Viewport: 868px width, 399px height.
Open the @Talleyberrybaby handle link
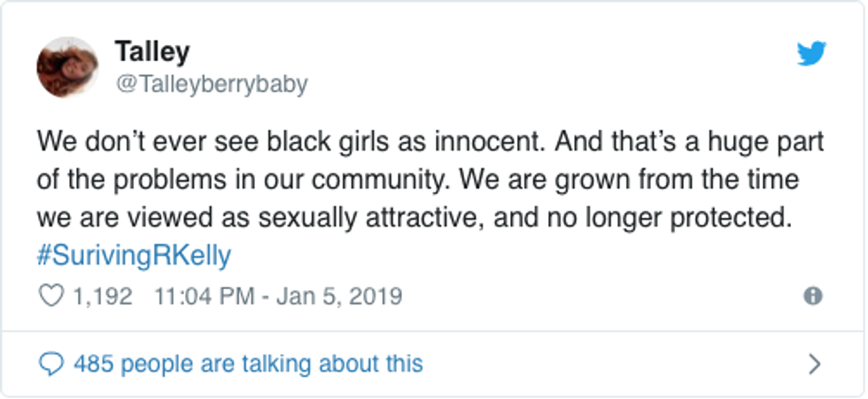pos(211,84)
